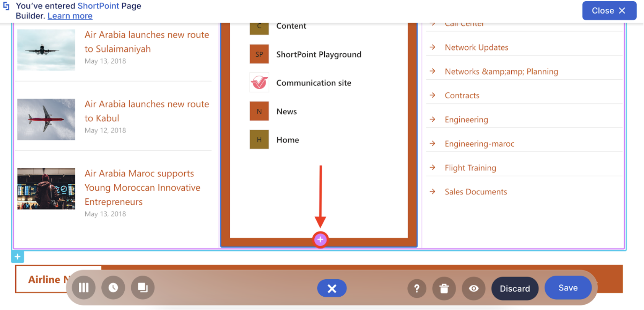Open Communication site link
The width and height of the screenshot is (644, 310).
click(314, 83)
